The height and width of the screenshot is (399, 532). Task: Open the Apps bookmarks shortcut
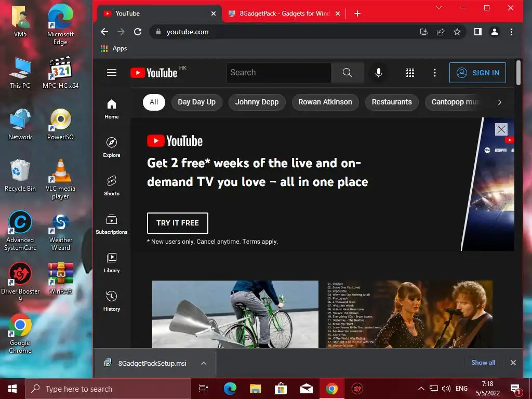[114, 48]
